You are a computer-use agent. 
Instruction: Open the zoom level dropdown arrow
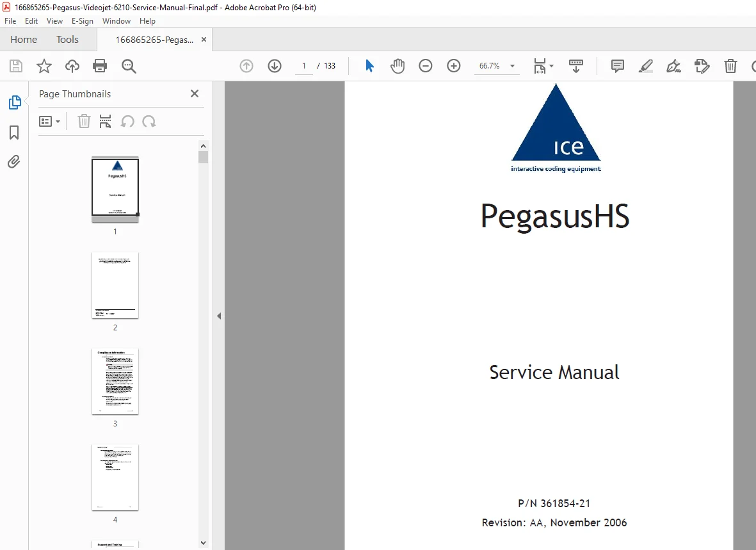(512, 66)
